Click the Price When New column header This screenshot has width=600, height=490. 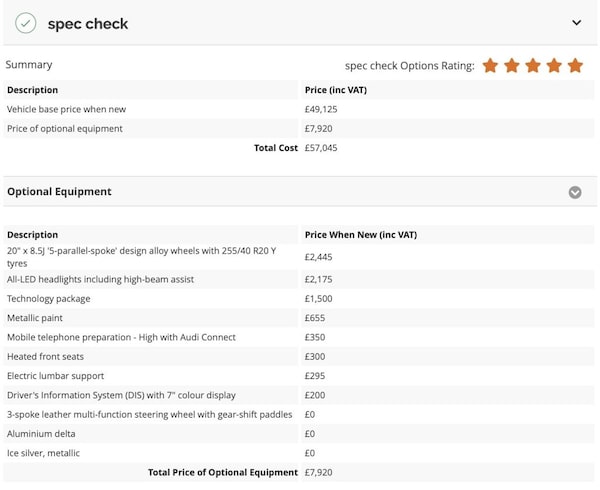tap(360, 235)
